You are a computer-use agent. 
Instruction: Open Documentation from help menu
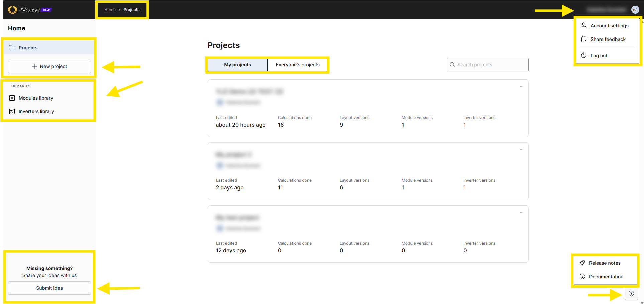tap(606, 277)
